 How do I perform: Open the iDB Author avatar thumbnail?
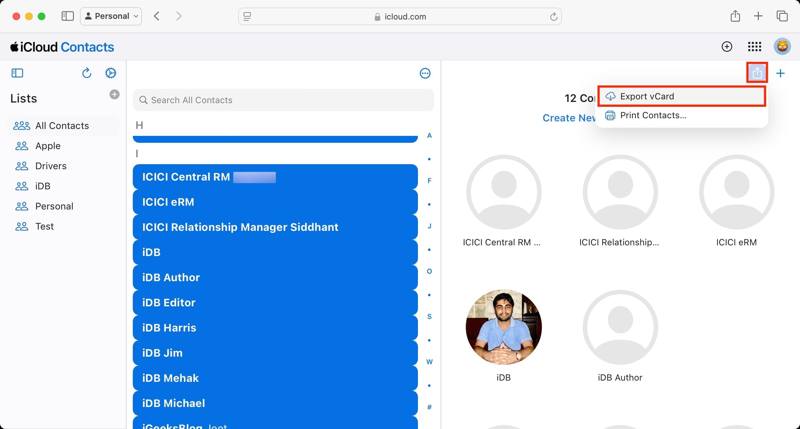[x=620, y=327]
